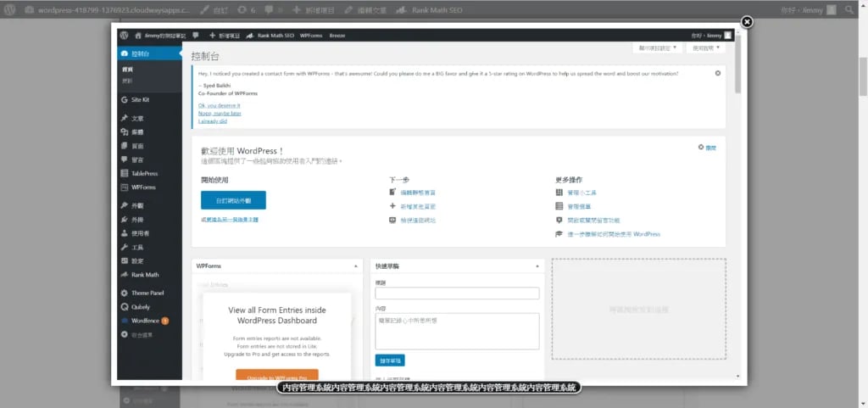This screenshot has height=408, width=868.
Task: Collapse the WPForms widget panel arrow
Action: (355, 266)
